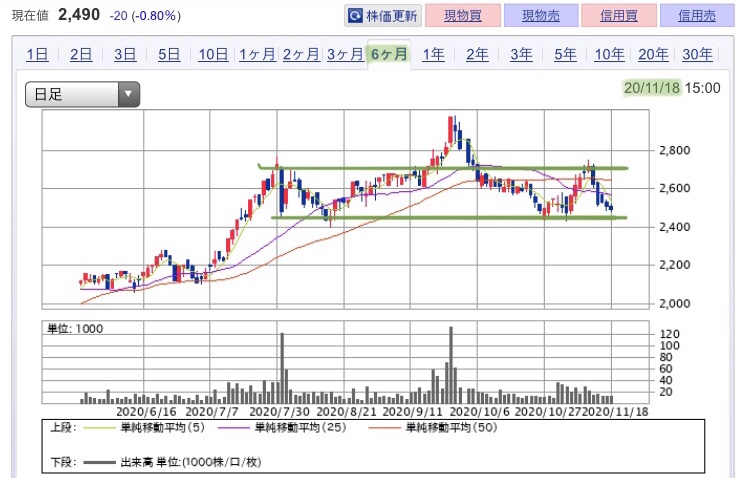Click the 2020/7/7 date axis label
This screenshot has width=740, height=478.
[212, 412]
